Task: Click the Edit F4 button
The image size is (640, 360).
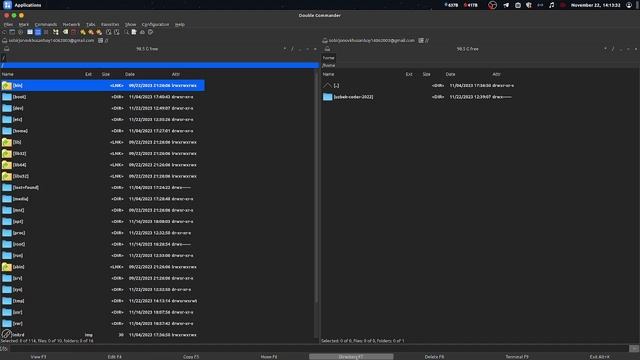Action: click(115, 357)
